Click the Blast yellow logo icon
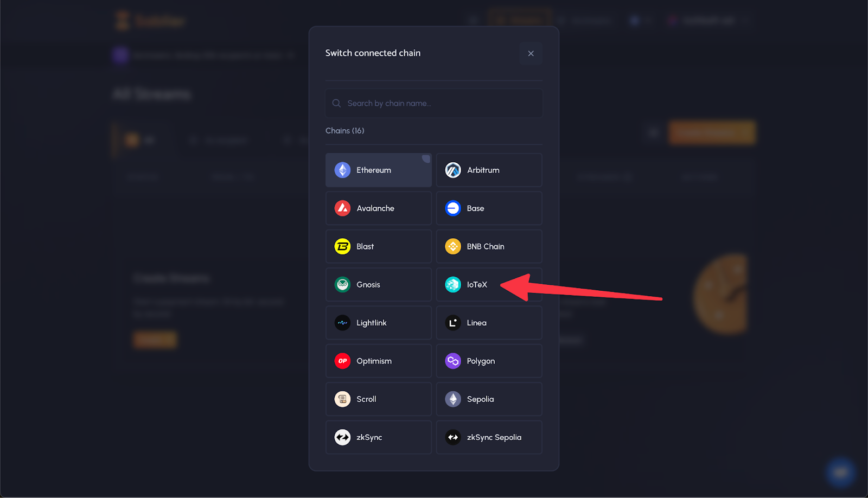 (342, 246)
